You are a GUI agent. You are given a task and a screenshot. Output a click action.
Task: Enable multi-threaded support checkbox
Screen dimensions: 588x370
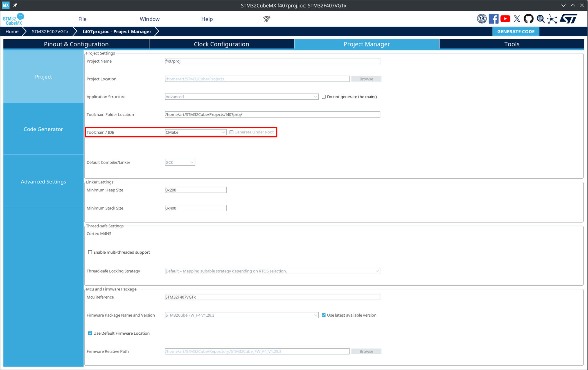pos(90,252)
